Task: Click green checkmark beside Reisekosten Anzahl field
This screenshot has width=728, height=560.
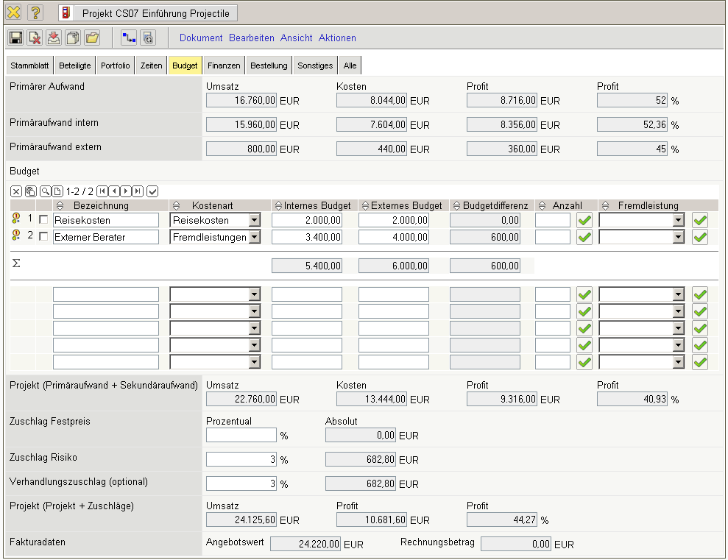Action: [584, 220]
